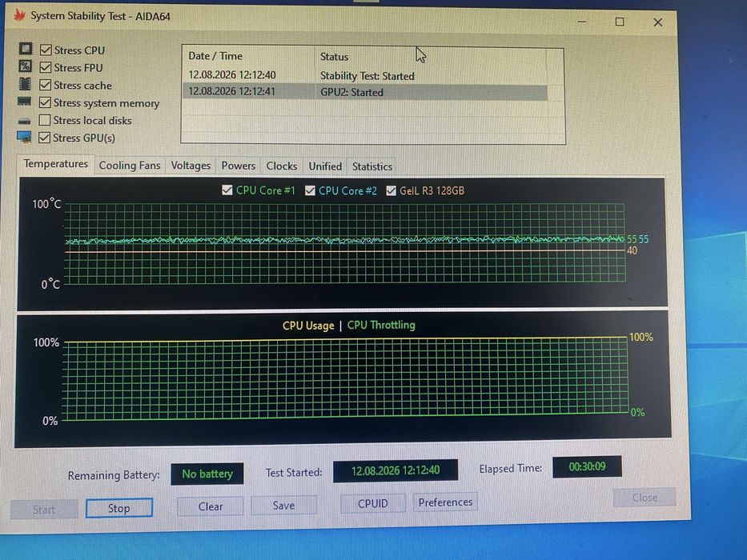Close the System Stability Test window

658,22
